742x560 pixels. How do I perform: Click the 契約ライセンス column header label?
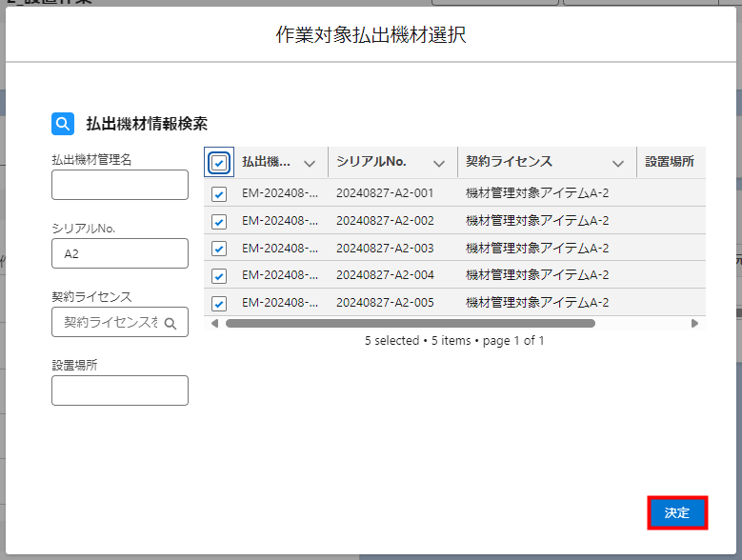tap(509, 162)
